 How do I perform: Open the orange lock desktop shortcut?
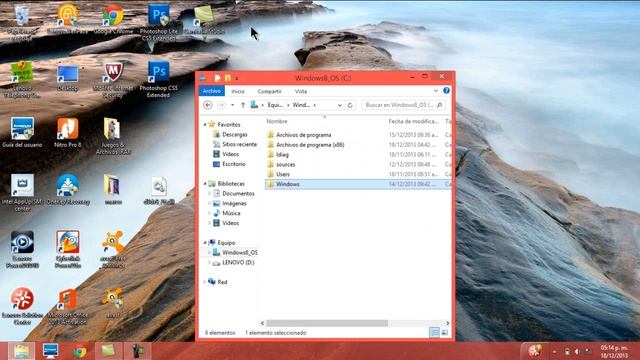[x=68, y=19]
